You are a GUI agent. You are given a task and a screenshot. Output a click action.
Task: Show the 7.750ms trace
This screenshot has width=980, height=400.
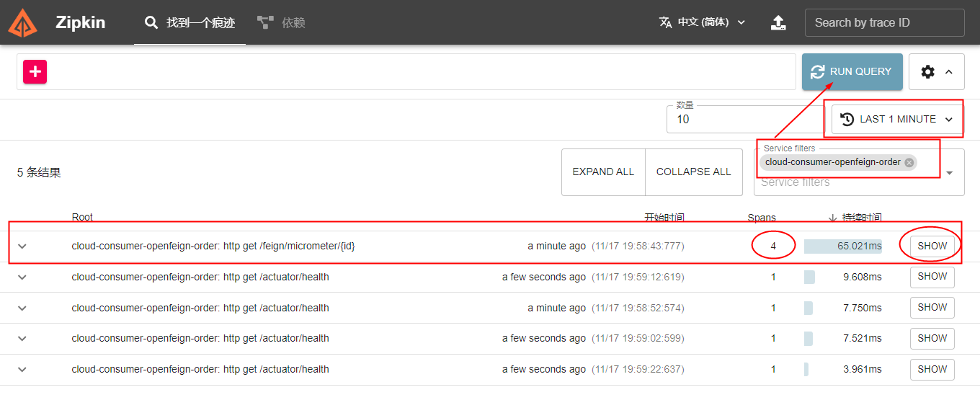[932, 308]
